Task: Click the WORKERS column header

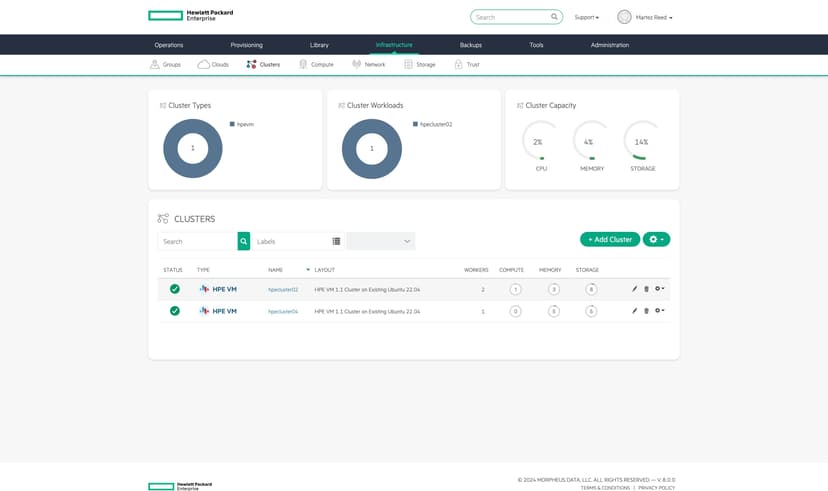Action: click(x=476, y=270)
